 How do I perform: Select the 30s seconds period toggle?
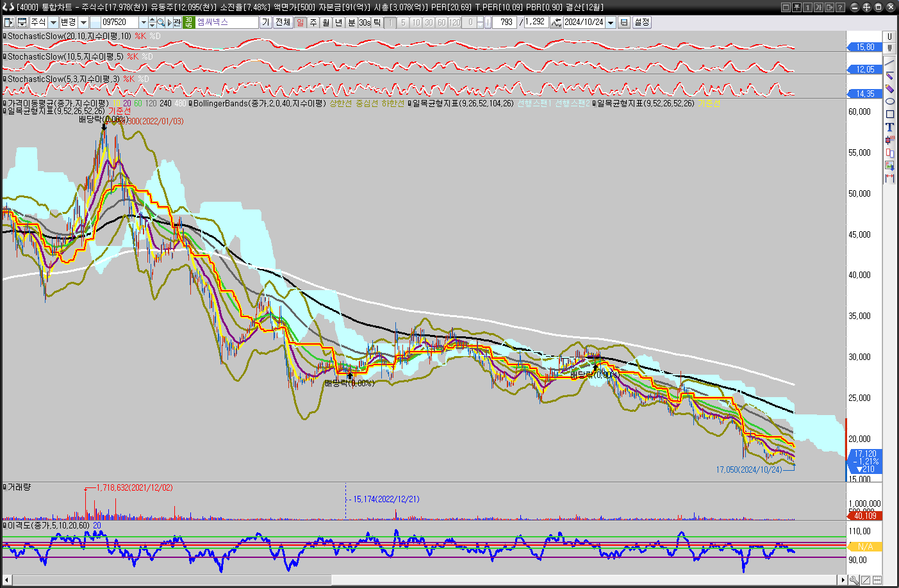[365, 22]
